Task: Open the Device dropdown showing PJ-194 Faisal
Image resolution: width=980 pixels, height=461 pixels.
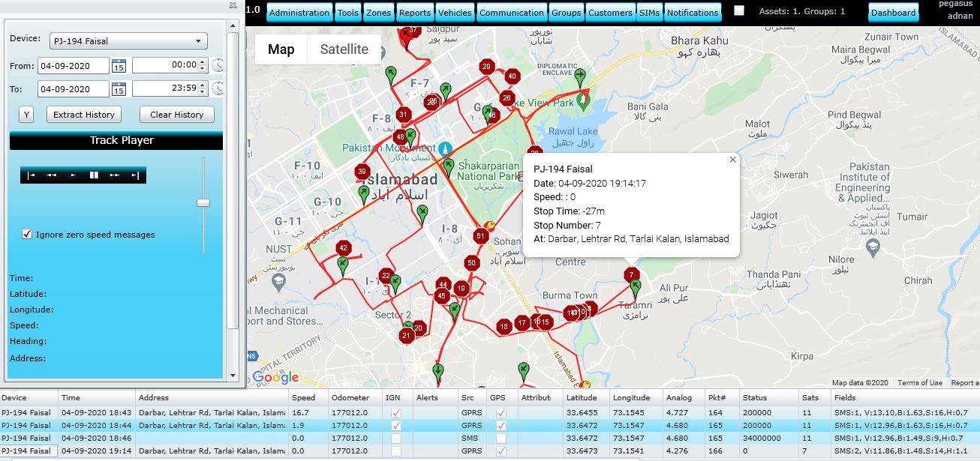Action: coord(128,41)
